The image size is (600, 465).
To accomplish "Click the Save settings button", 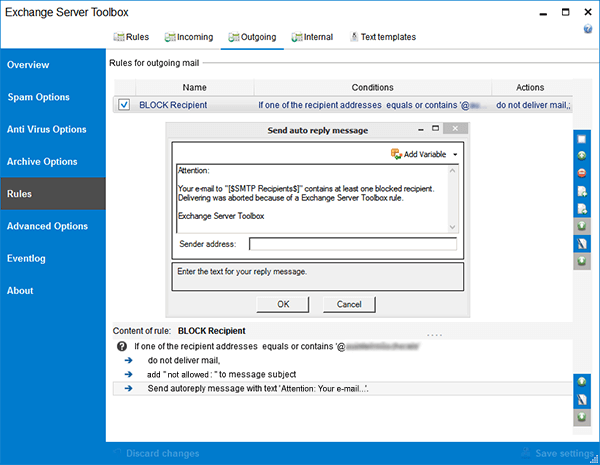I will pyautogui.click(x=558, y=453).
